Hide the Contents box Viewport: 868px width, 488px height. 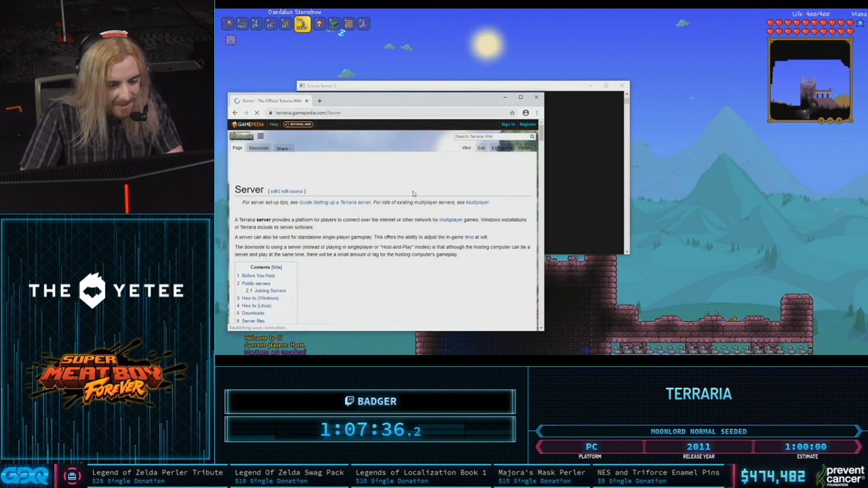click(277, 267)
